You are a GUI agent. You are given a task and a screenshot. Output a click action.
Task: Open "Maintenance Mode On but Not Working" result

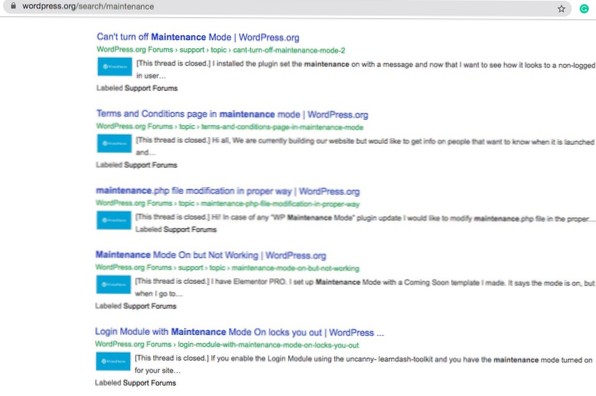[x=211, y=255]
